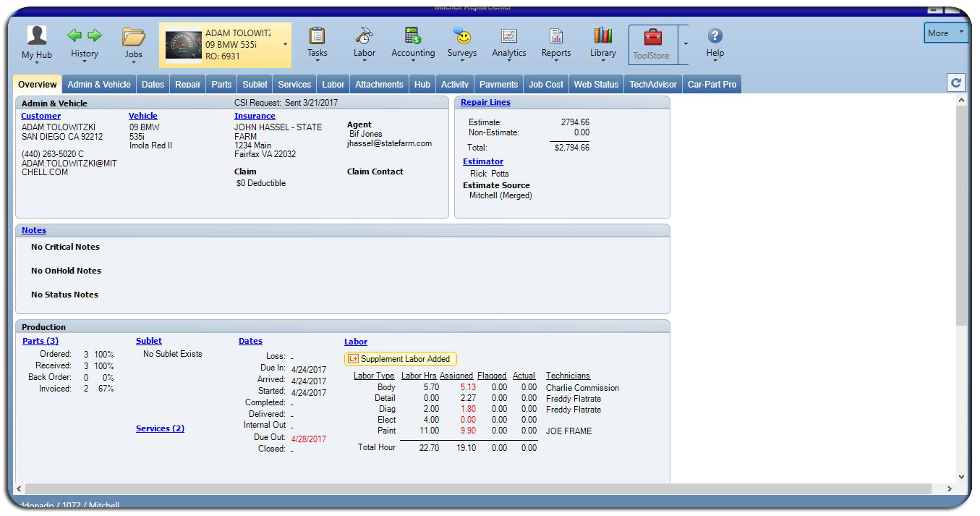Select the Overview tab
The image size is (980, 516).
point(38,85)
